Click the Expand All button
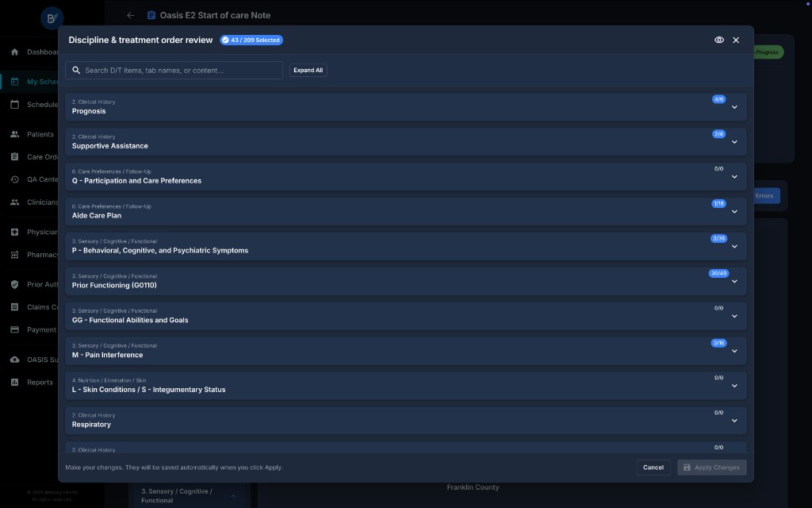 click(308, 70)
